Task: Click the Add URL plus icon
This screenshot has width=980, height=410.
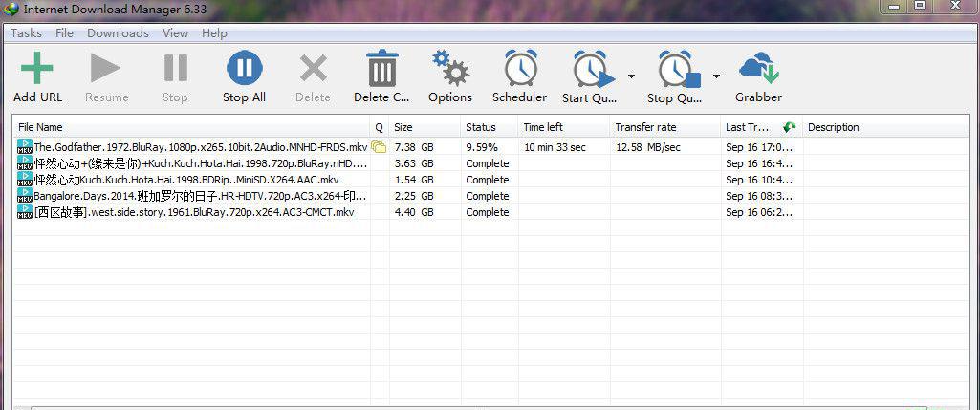Action: [37, 68]
